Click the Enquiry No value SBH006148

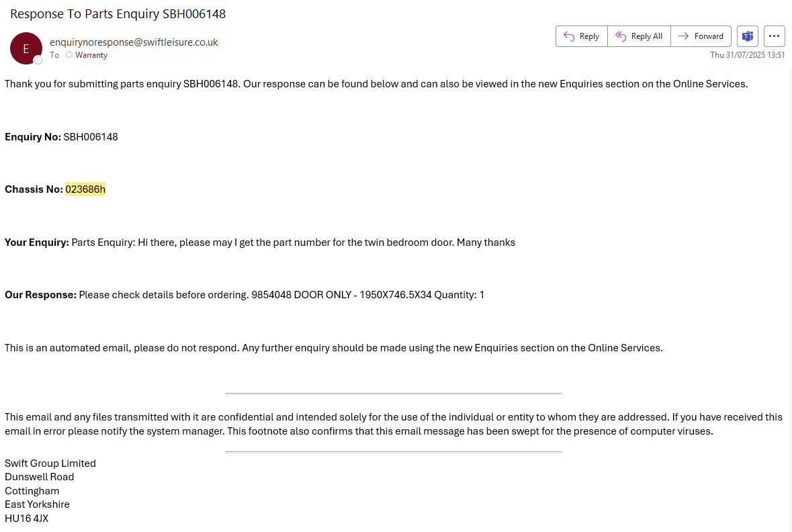point(91,137)
